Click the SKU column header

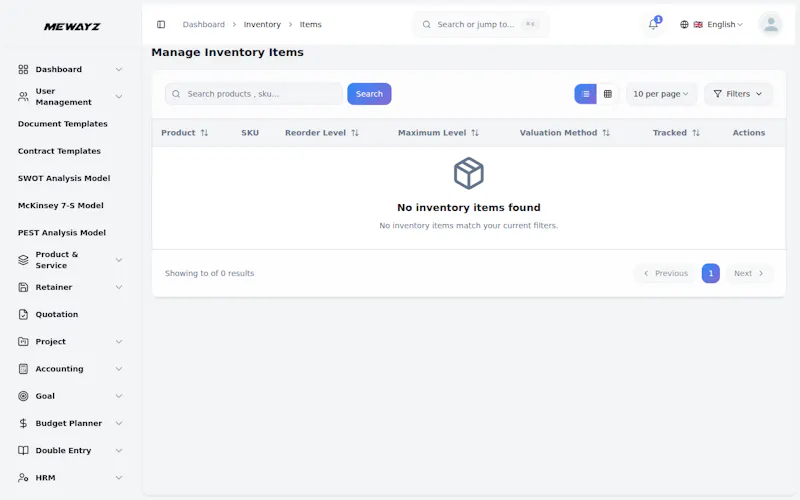click(x=250, y=133)
